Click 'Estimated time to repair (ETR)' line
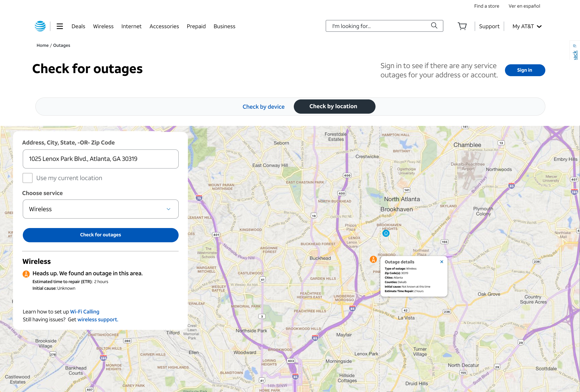Viewport: 580px width, 392px height. click(70, 281)
